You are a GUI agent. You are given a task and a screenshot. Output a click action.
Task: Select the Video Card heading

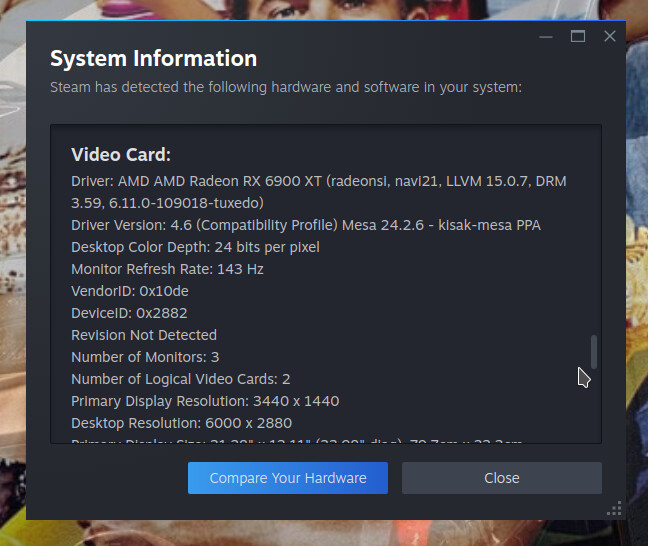[121, 155]
